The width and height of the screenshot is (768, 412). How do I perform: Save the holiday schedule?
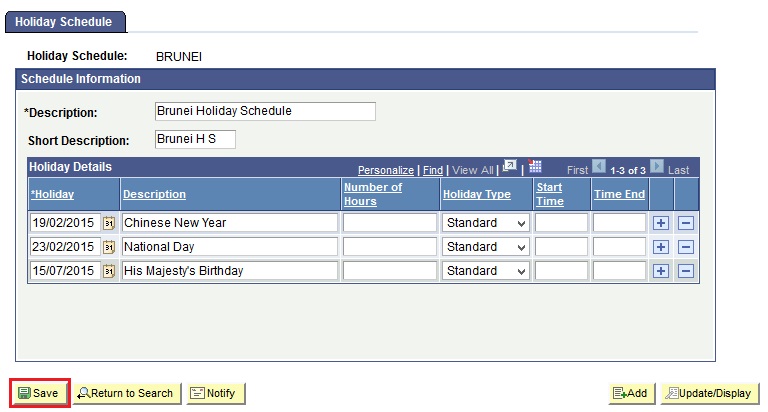pos(40,393)
